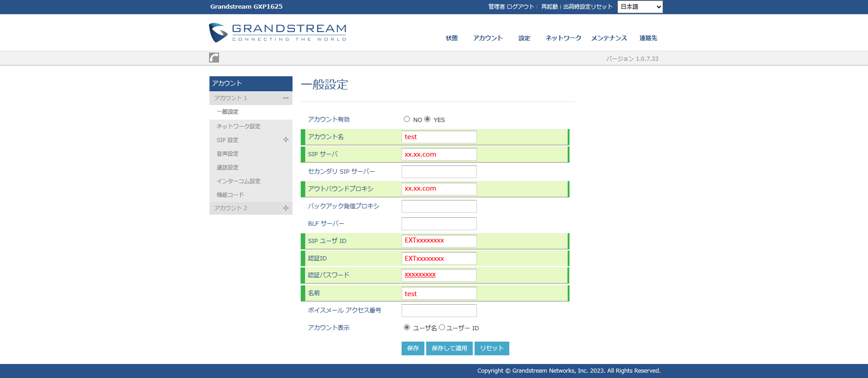Viewport: 868px width, 378px height.
Task: Click the 認証ID input field
Action: click(439, 258)
